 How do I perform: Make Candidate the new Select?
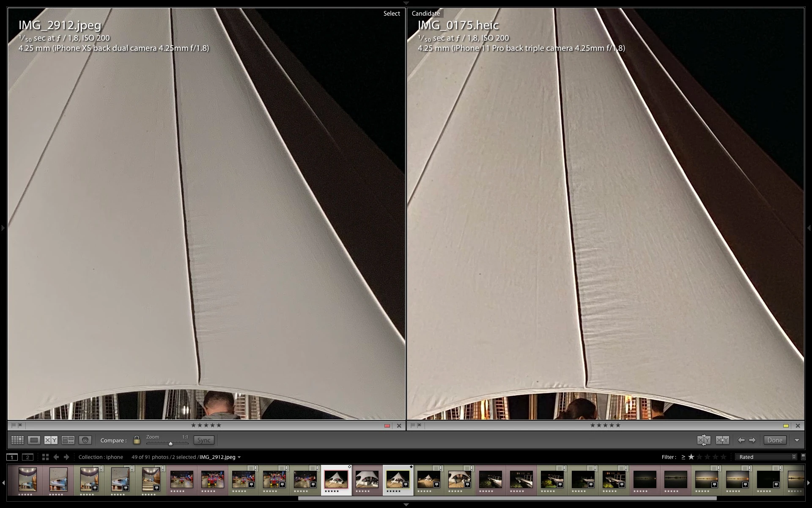[722, 440]
